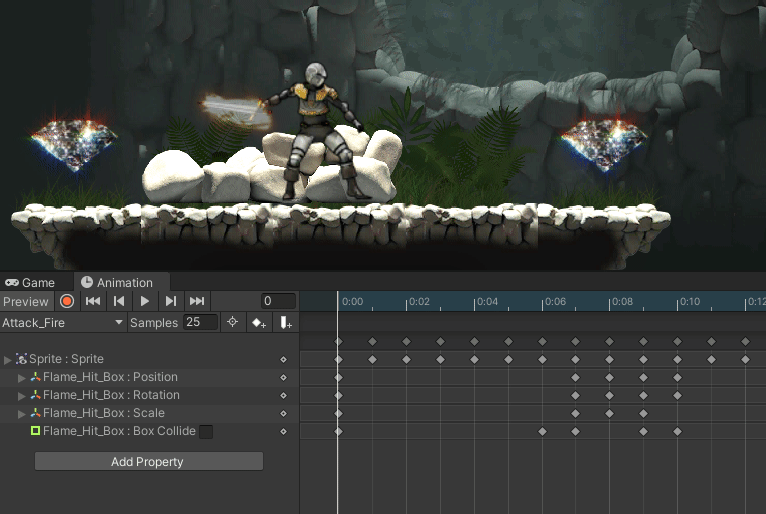
Task: Switch to the Game tab
Action: [30, 282]
